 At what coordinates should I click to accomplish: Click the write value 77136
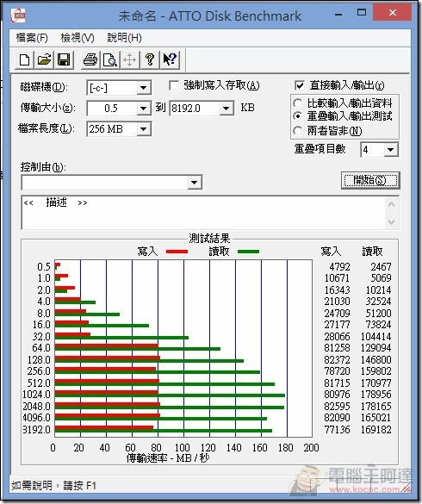337,429
